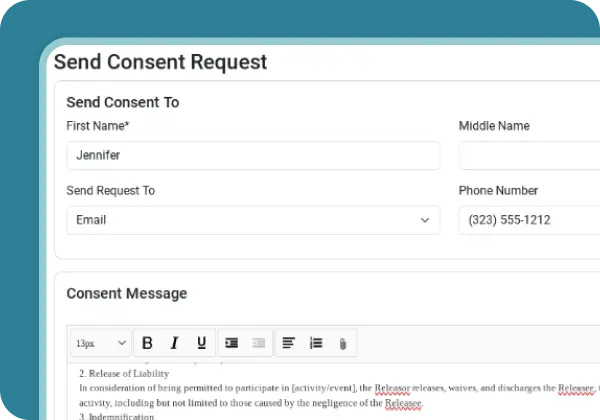
Task: Click the "Send Consent To" section heading
Action: (123, 102)
